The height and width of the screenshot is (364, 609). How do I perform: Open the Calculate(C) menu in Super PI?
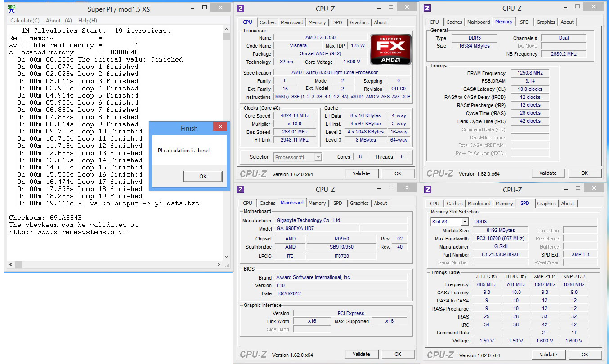point(25,21)
